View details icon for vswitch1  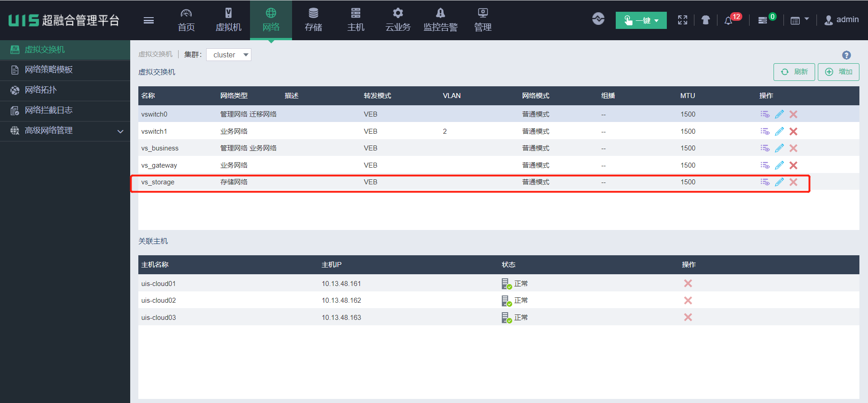click(765, 131)
